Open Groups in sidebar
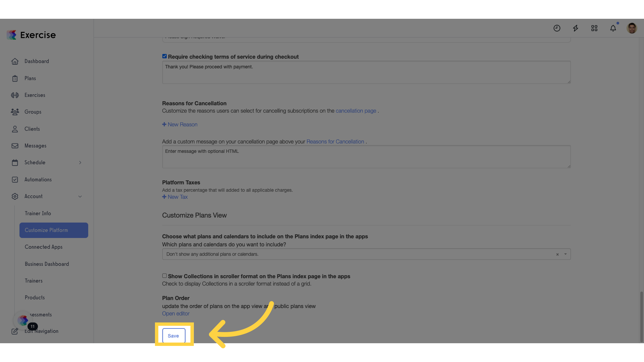 [33, 112]
